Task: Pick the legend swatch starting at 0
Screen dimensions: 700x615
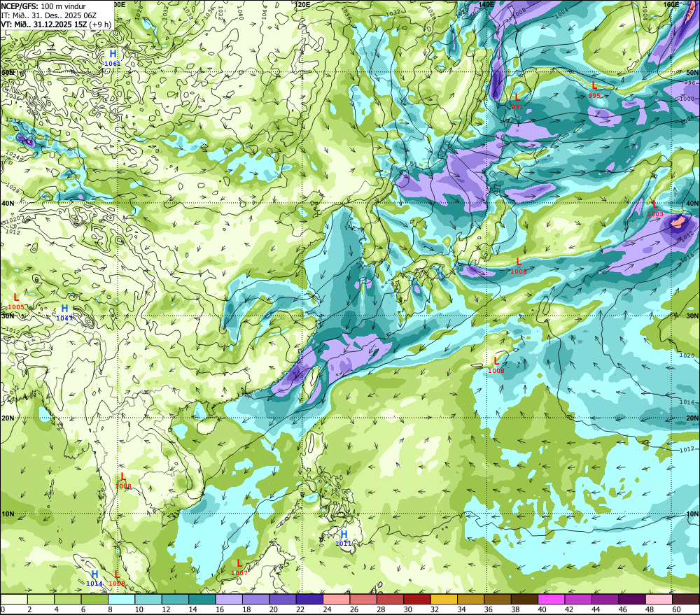Action: pos(14,599)
